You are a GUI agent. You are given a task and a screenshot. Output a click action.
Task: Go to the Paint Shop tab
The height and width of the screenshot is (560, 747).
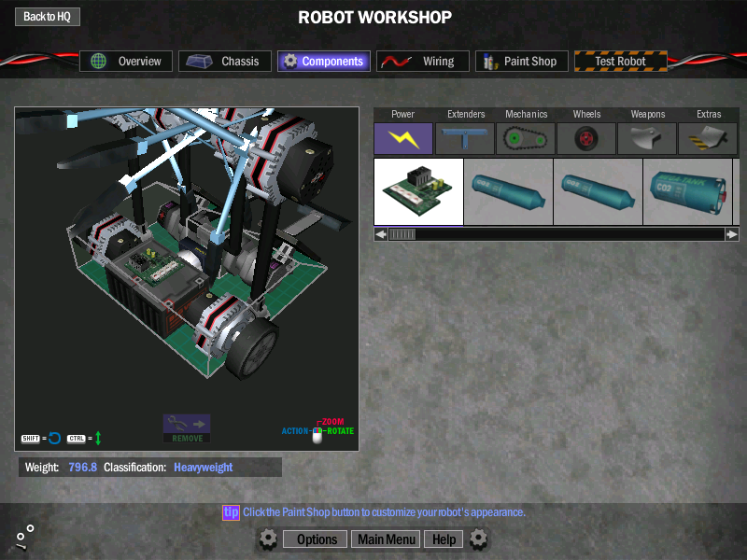(x=521, y=62)
